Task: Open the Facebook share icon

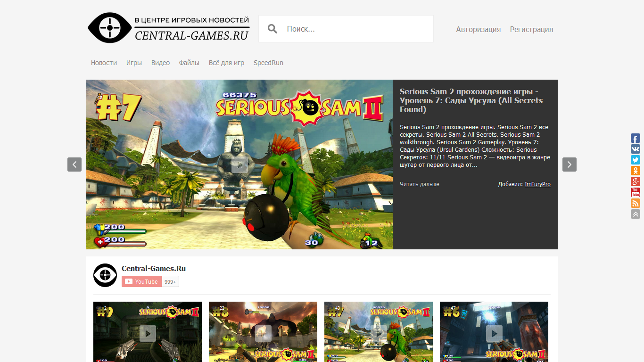Action: pos(636,138)
